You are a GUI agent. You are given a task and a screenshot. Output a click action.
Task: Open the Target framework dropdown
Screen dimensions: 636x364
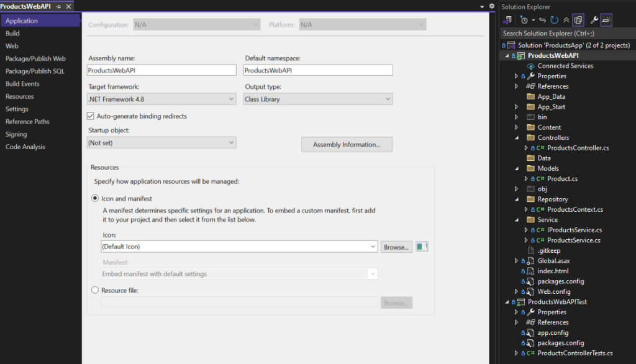coord(232,99)
